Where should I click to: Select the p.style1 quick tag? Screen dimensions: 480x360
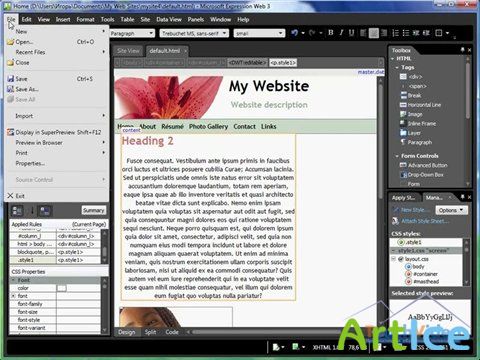pos(283,62)
